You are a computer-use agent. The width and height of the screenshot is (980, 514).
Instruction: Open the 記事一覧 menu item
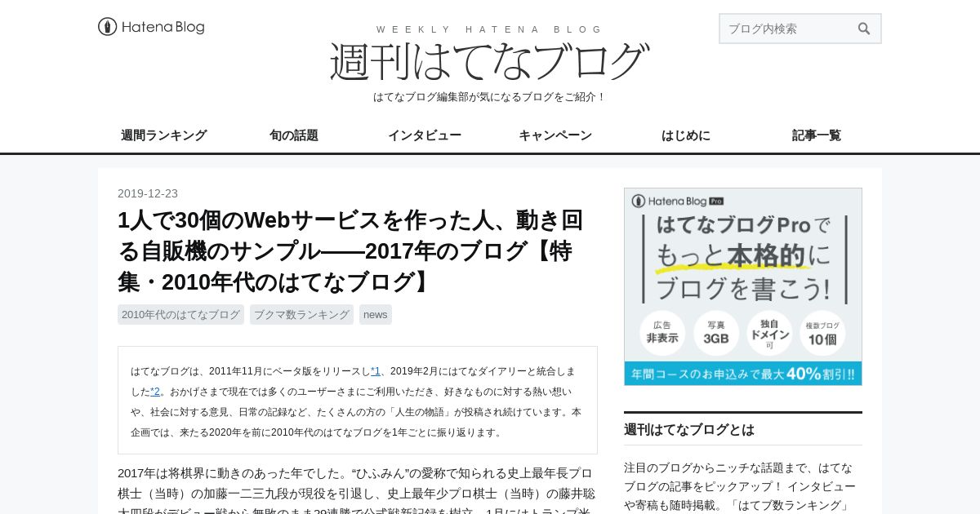pos(817,135)
